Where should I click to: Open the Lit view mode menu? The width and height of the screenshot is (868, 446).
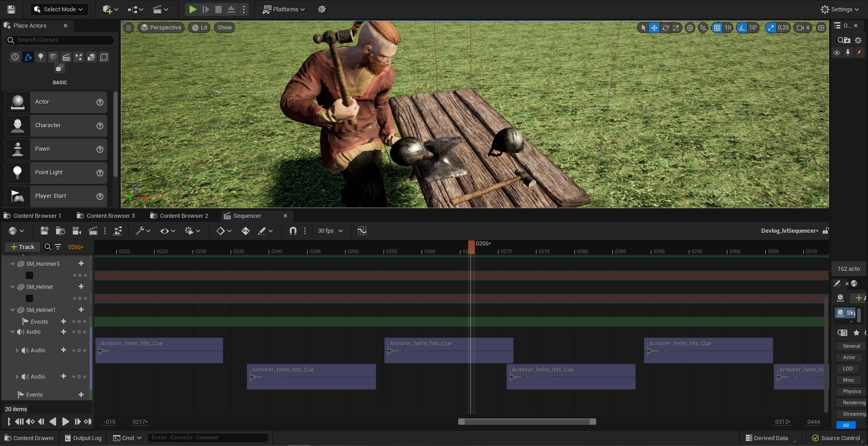point(199,28)
